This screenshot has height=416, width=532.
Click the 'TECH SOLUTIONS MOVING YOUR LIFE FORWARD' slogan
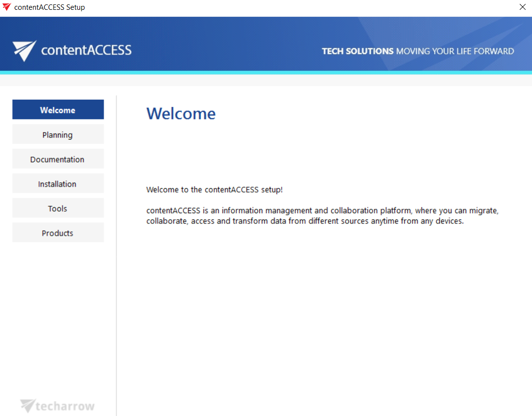coord(418,51)
